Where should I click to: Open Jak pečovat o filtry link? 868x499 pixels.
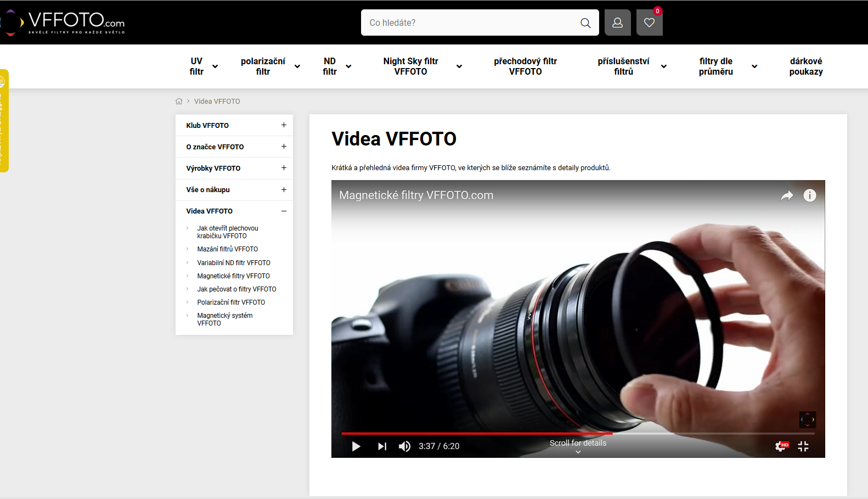pyautogui.click(x=237, y=289)
